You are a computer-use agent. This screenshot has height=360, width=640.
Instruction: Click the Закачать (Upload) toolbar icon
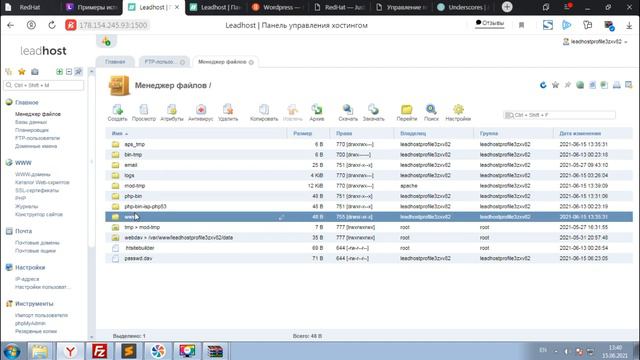(373, 112)
